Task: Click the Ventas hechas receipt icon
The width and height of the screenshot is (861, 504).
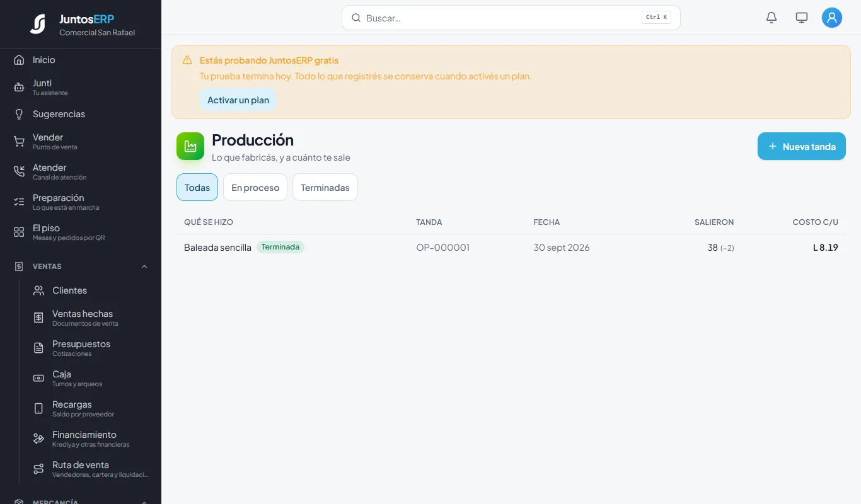Action: (x=38, y=318)
